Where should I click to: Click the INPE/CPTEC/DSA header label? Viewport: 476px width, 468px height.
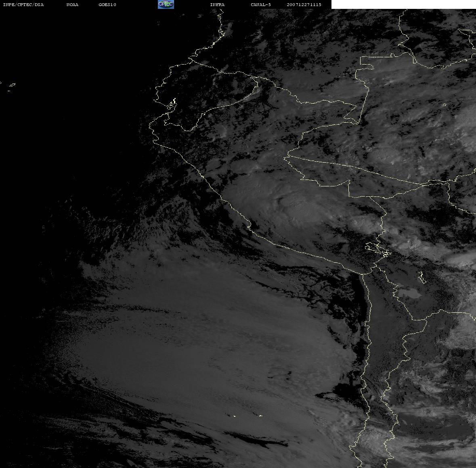[x=23, y=5]
